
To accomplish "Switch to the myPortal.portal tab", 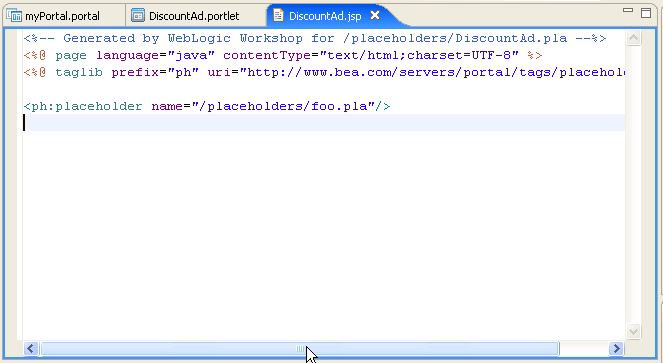I will point(62,16).
